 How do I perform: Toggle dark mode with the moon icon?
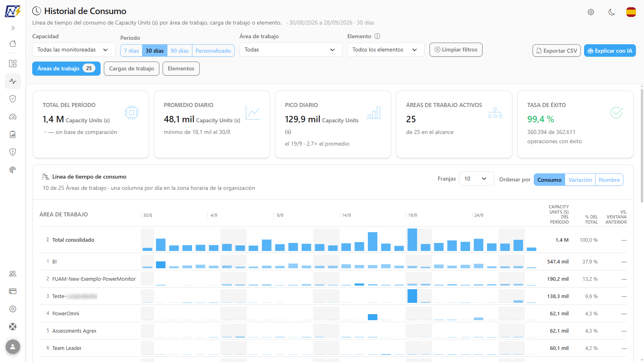click(x=611, y=12)
